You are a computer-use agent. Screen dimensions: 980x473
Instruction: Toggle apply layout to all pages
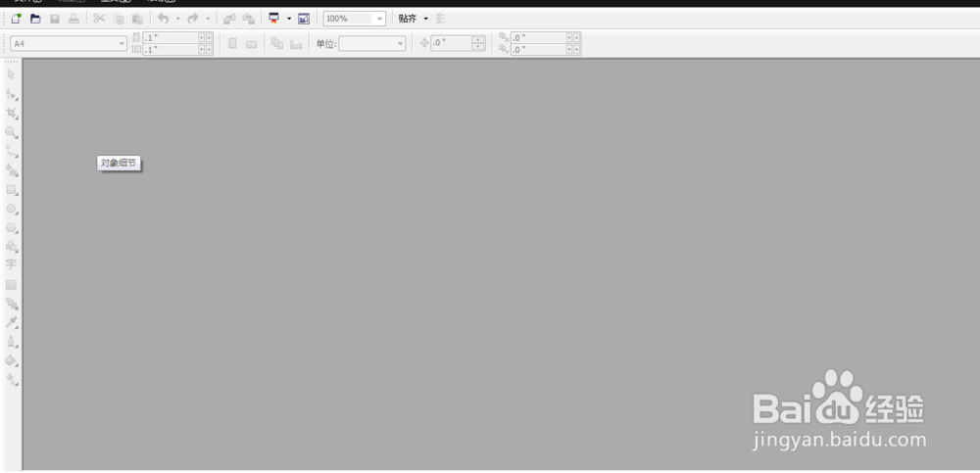(x=277, y=44)
